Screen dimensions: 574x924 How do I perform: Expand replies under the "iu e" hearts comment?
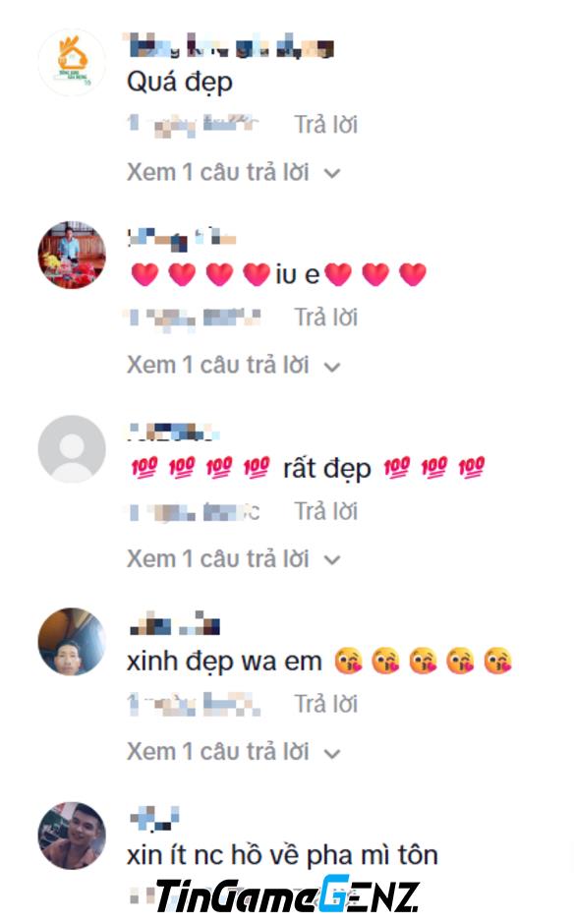coord(233,366)
